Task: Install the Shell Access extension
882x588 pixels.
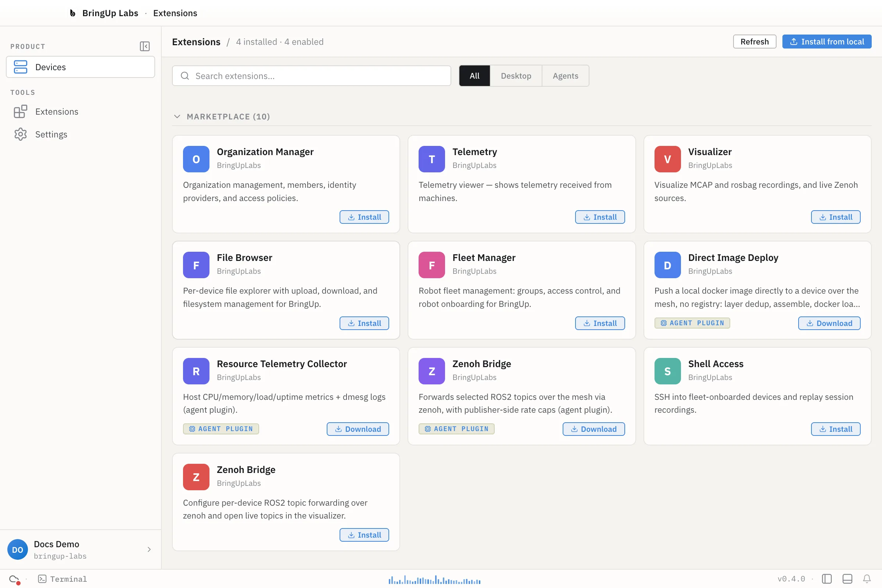Action: pos(835,429)
